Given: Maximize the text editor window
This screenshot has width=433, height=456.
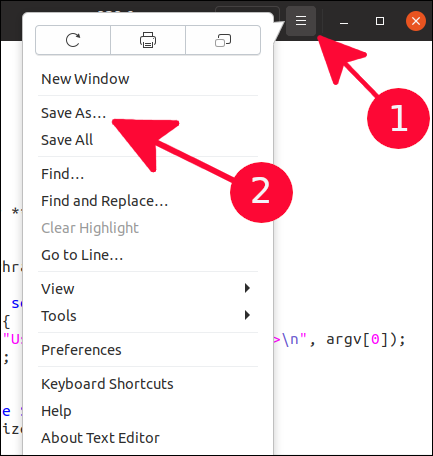Looking at the screenshot, I should point(380,21).
